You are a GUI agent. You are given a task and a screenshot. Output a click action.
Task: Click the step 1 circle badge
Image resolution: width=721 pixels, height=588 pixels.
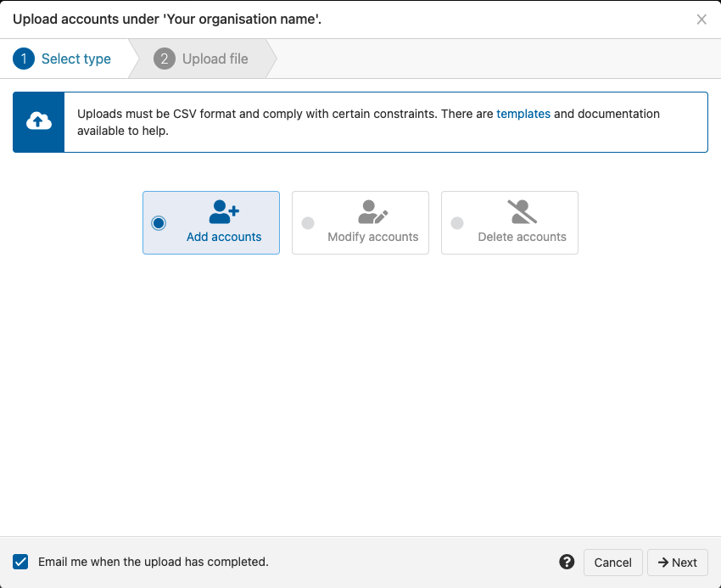tap(23, 59)
